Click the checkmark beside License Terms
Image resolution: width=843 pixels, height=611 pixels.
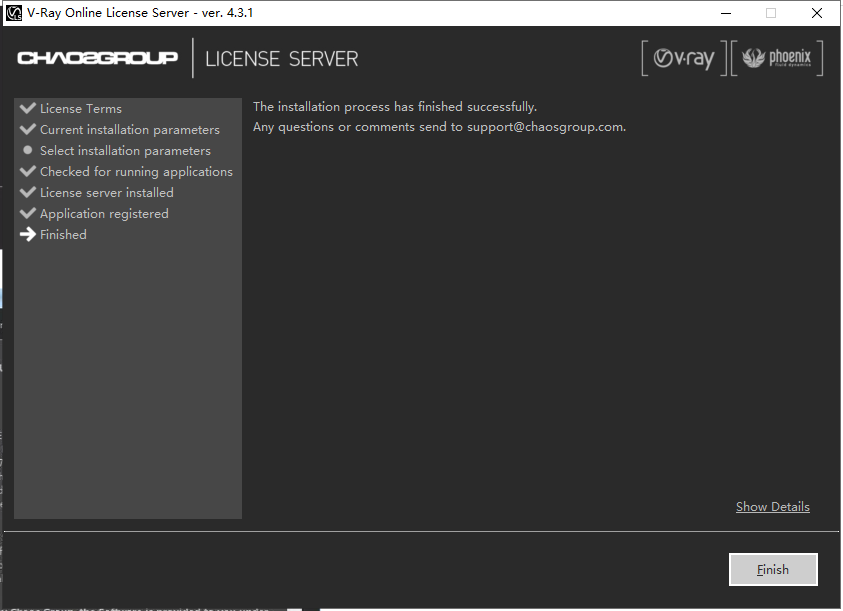[x=27, y=108]
